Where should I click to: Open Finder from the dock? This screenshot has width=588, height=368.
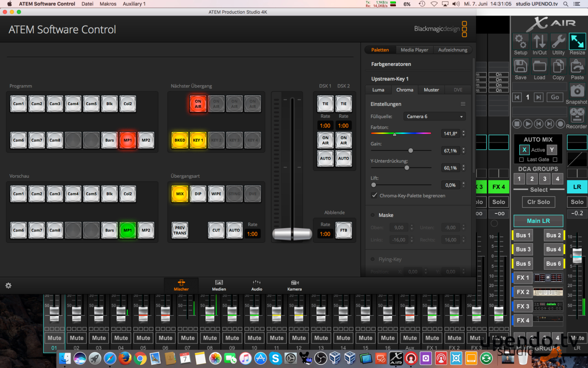click(65, 358)
